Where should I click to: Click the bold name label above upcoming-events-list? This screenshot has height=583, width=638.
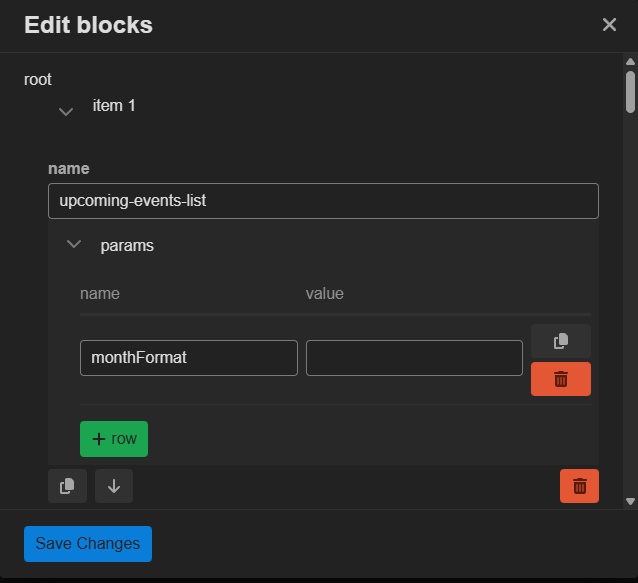click(x=69, y=169)
